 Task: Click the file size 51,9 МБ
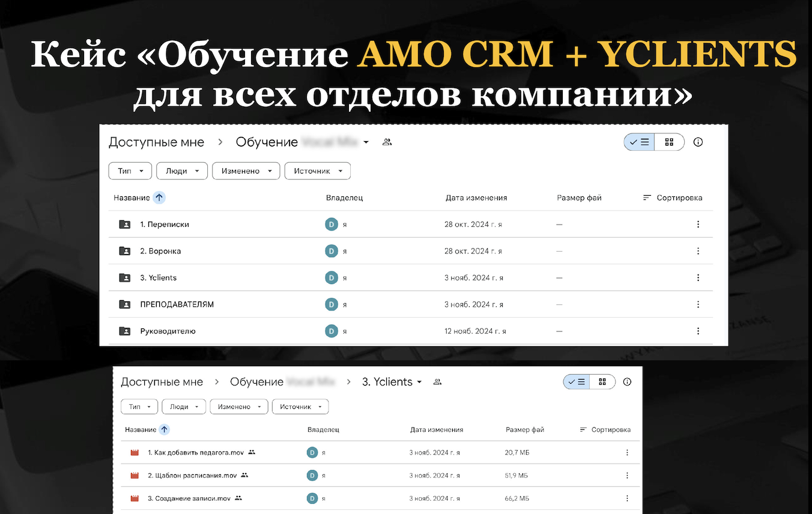click(x=517, y=476)
